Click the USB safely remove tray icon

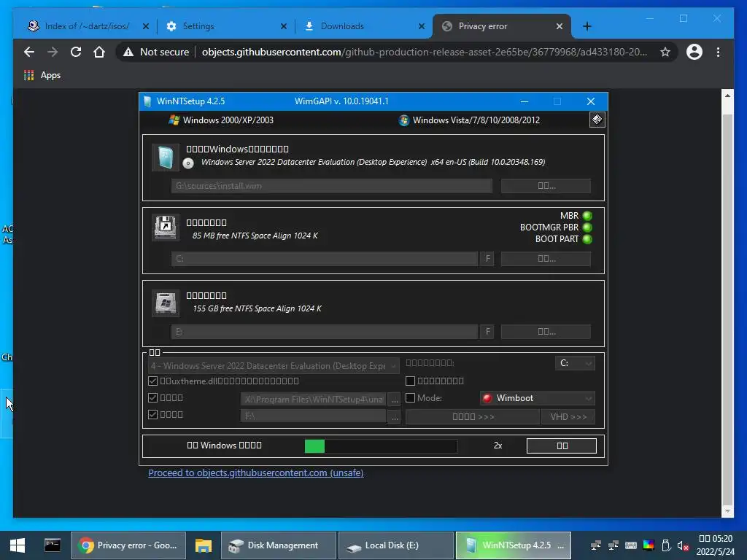[x=667, y=545]
